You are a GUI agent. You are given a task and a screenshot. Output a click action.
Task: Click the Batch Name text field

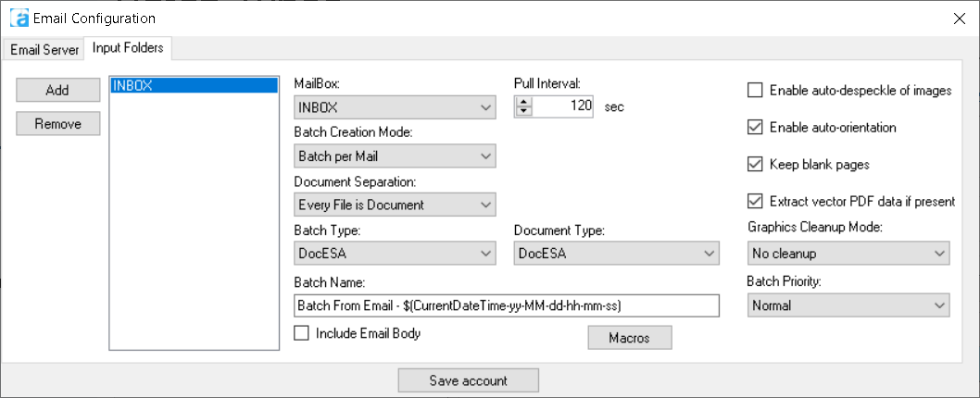coord(506,305)
